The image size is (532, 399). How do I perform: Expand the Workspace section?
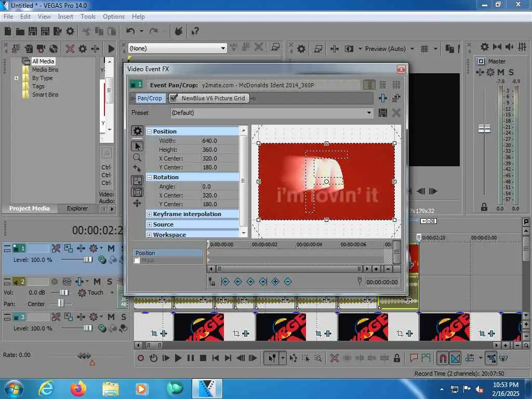149,234
